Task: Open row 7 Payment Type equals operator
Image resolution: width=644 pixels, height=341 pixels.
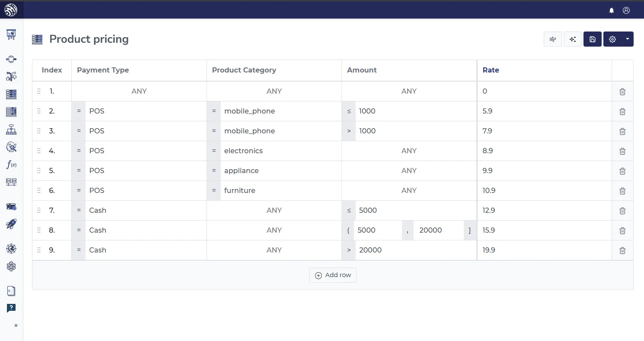Action: (x=79, y=211)
